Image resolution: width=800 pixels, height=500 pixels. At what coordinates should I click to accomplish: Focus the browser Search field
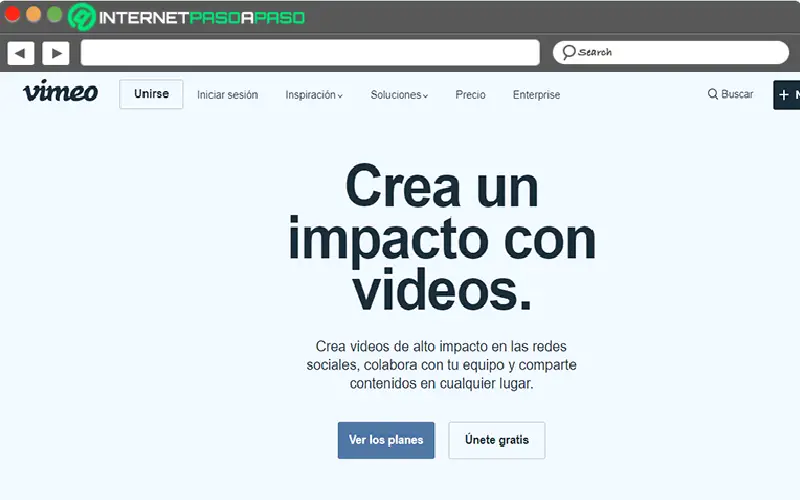coord(670,52)
